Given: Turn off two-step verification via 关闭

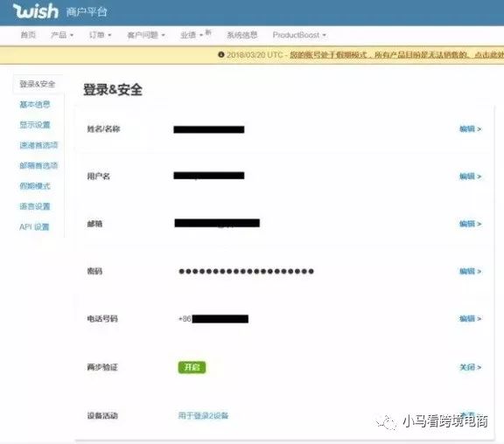Looking at the screenshot, I should pos(470,367).
